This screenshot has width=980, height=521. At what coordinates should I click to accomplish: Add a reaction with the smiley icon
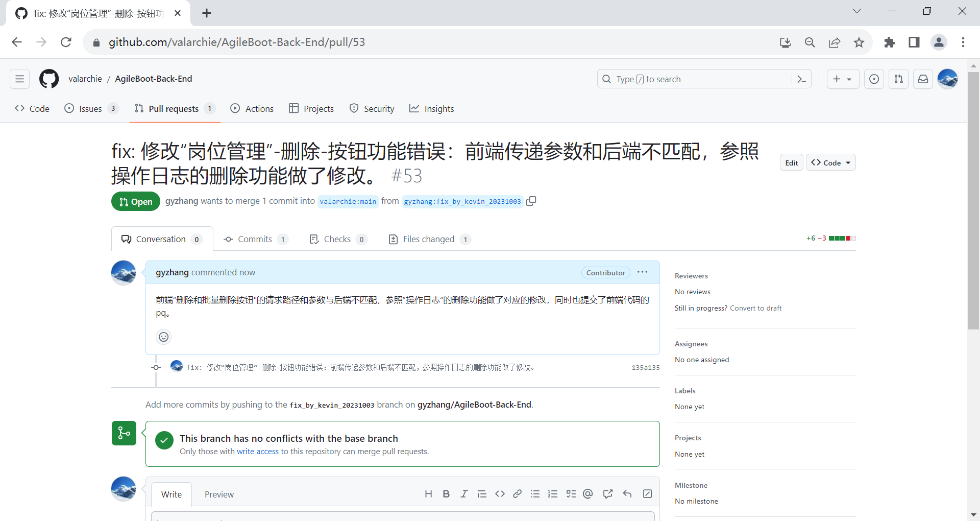pyautogui.click(x=163, y=337)
